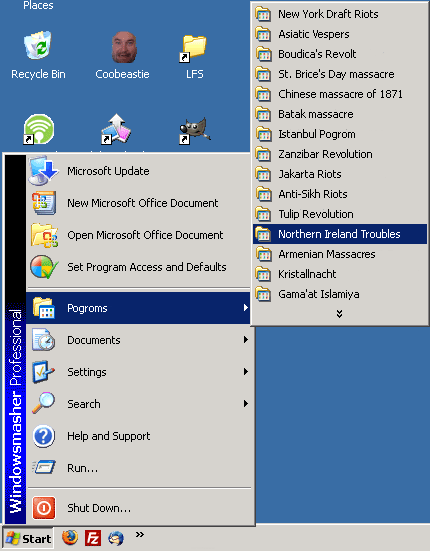
Task: Click the Run... label
Action: coord(82,468)
